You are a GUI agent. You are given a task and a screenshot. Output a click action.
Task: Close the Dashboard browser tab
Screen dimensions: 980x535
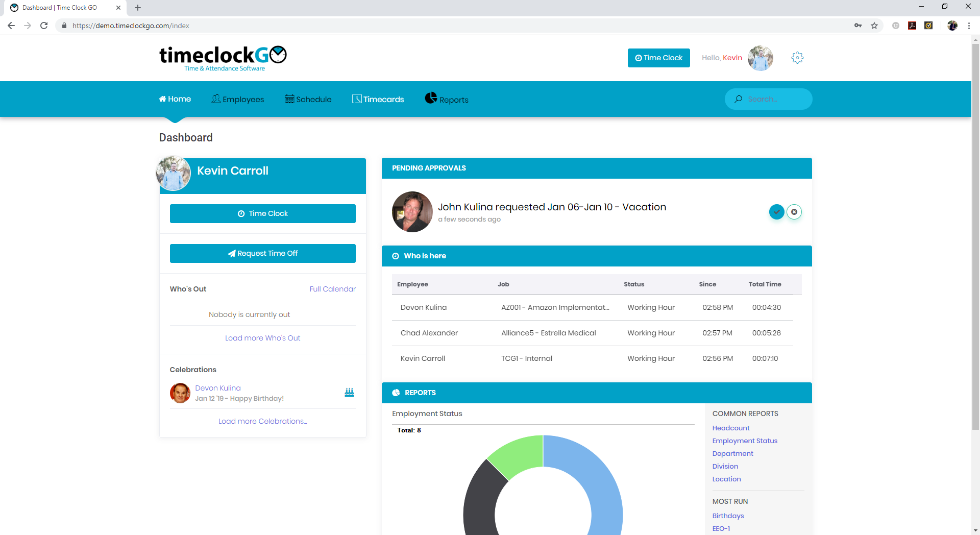(118, 8)
